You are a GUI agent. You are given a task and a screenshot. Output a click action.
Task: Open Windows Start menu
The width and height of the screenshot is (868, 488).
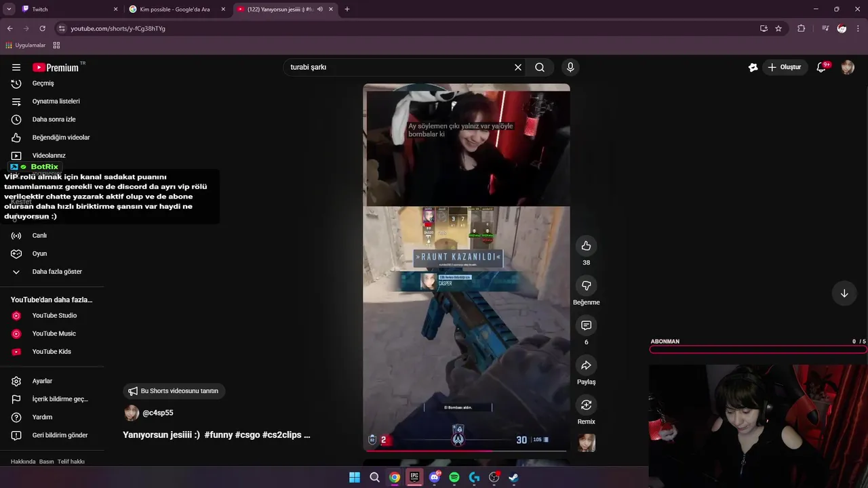(355, 477)
